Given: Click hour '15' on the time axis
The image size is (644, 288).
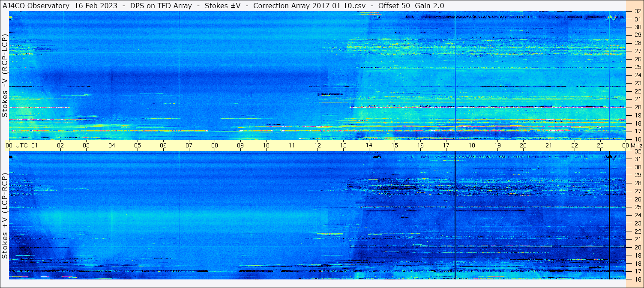Looking at the screenshot, I should (395, 145).
